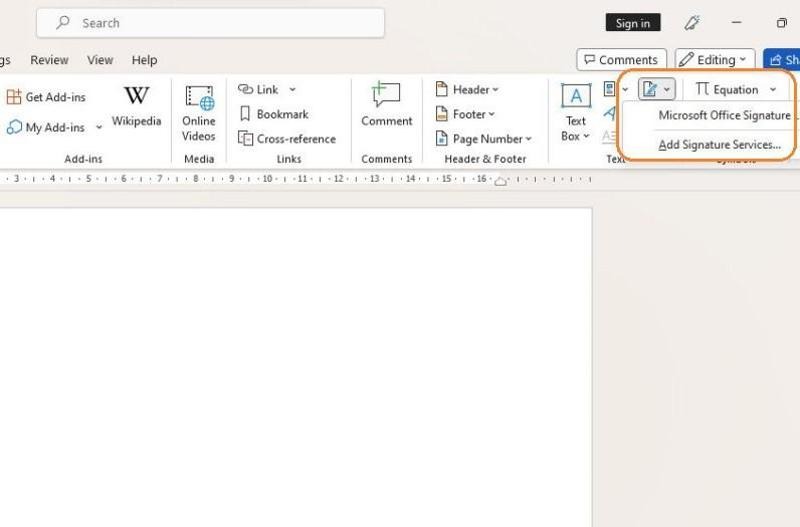Click the Text Box dropdown chevron

pyautogui.click(x=586, y=136)
